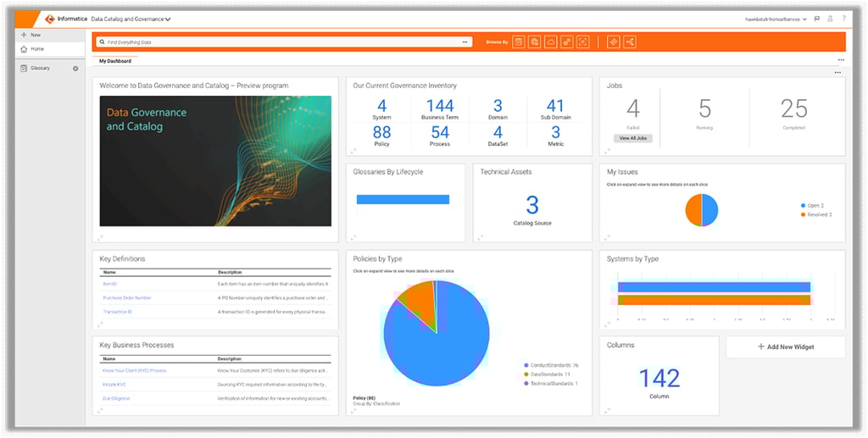The width and height of the screenshot is (868, 438).
Task: Expand view icon of Key Business Processes widget
Action: pos(100,410)
